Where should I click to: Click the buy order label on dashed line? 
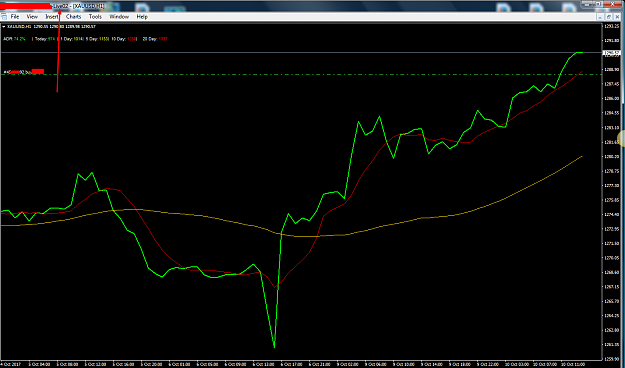(24, 72)
